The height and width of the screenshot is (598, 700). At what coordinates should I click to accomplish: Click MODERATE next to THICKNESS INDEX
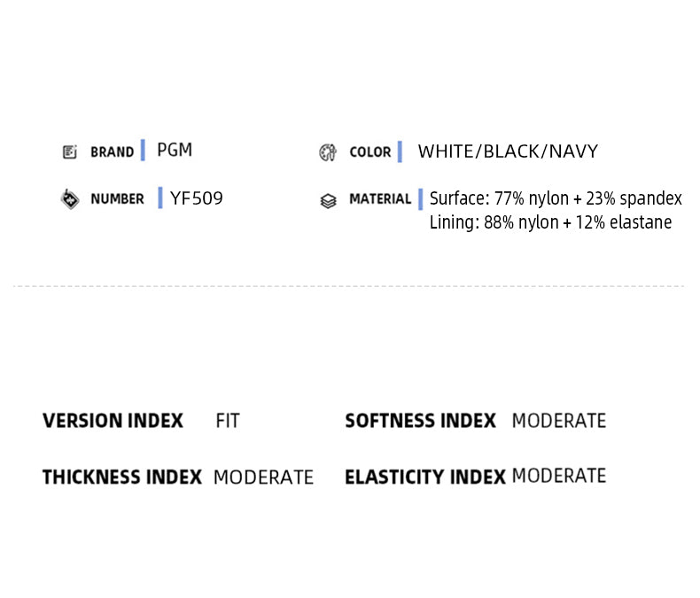click(263, 478)
